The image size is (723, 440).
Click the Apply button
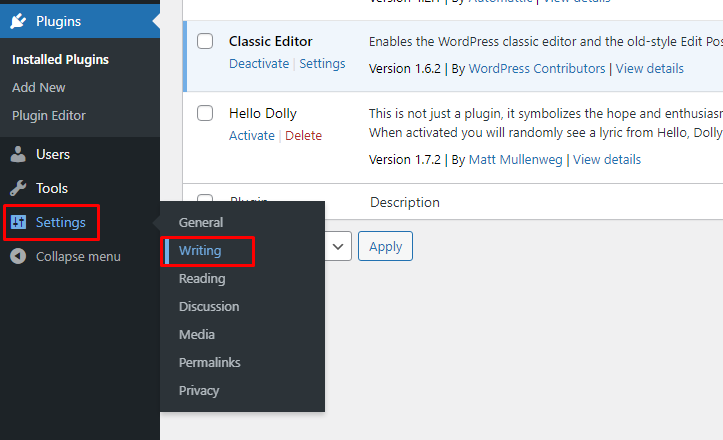pos(385,246)
